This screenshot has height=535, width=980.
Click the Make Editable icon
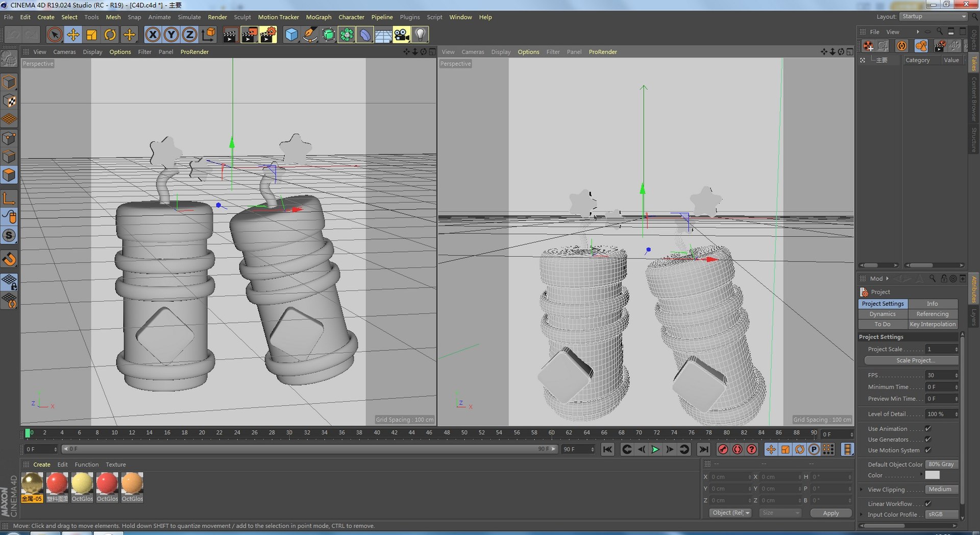[x=9, y=59]
